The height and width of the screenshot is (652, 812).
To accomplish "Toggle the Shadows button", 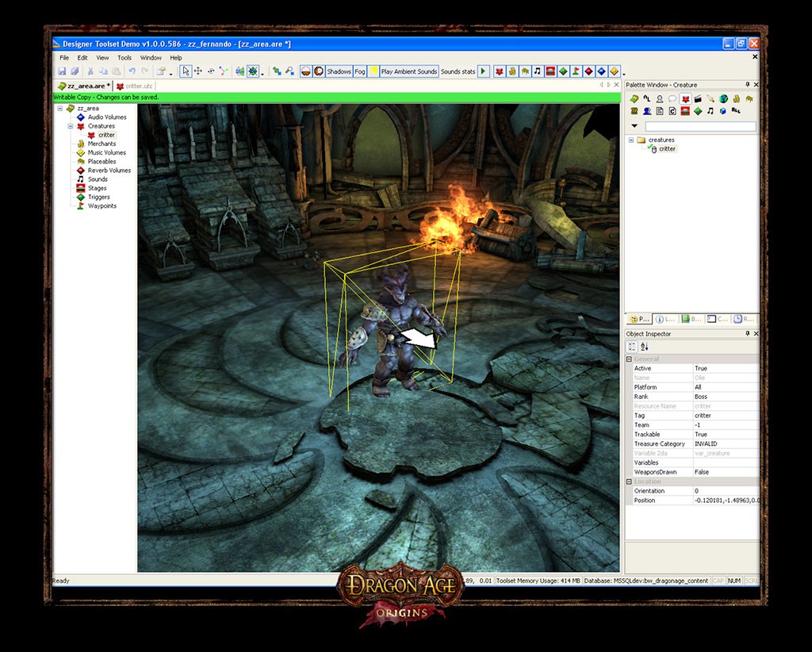I will (x=339, y=71).
